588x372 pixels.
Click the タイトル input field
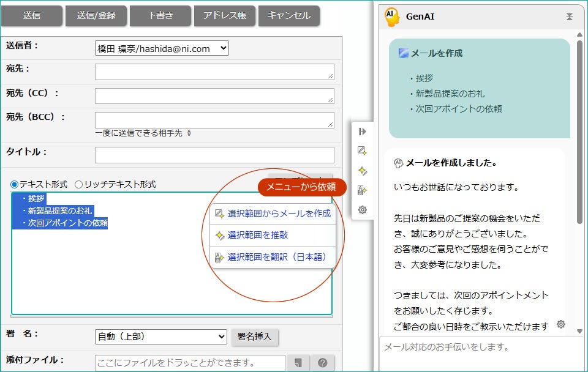click(214, 155)
